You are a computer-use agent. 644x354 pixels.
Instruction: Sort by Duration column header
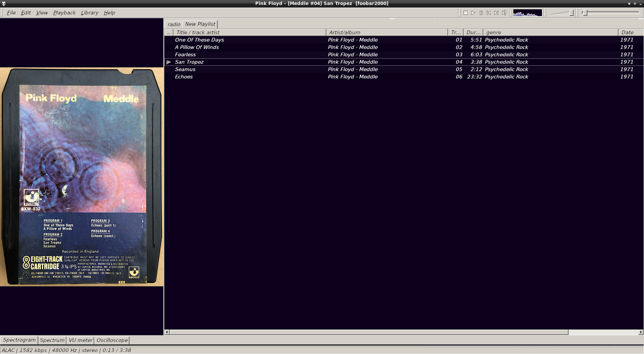[473, 32]
